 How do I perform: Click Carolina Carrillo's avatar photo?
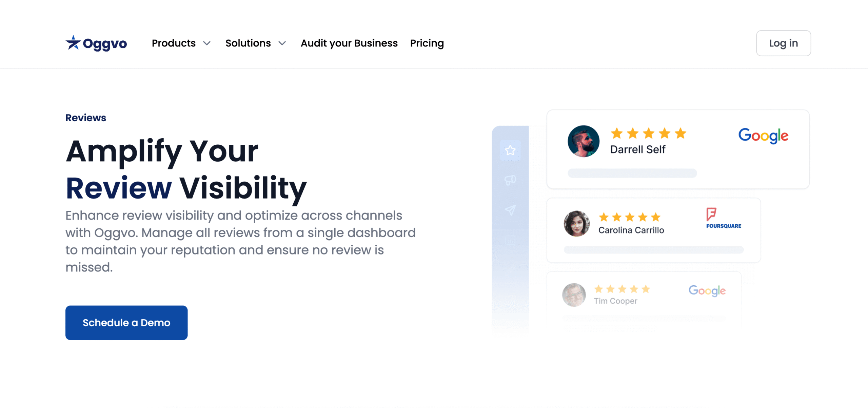tap(576, 224)
